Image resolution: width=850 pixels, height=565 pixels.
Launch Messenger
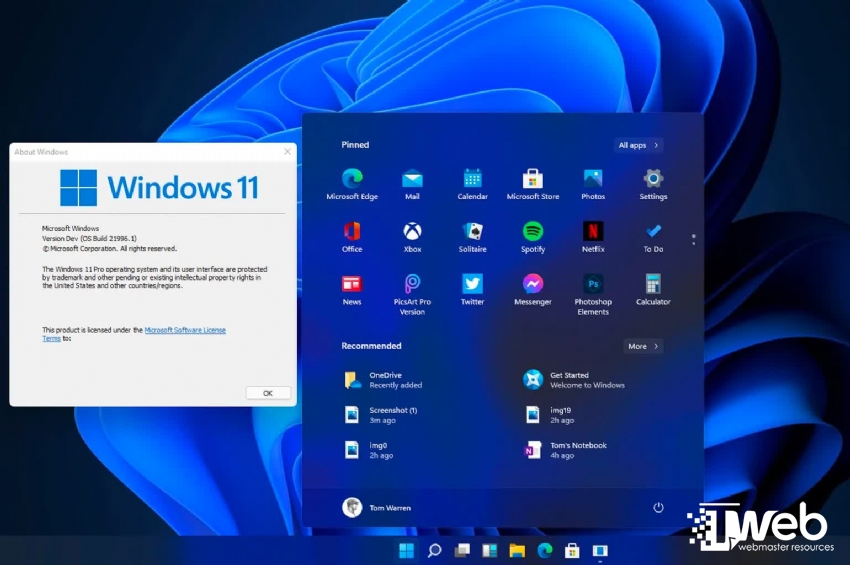point(532,290)
